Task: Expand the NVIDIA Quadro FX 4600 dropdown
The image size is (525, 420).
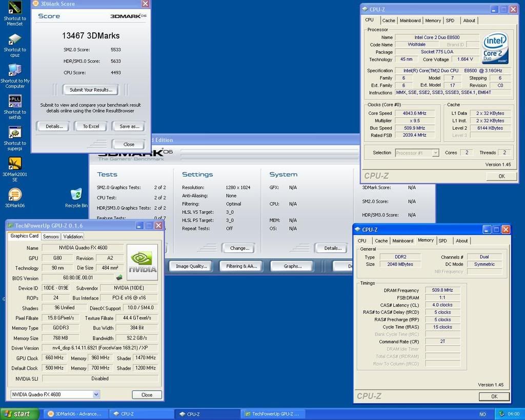Action: 96,394
